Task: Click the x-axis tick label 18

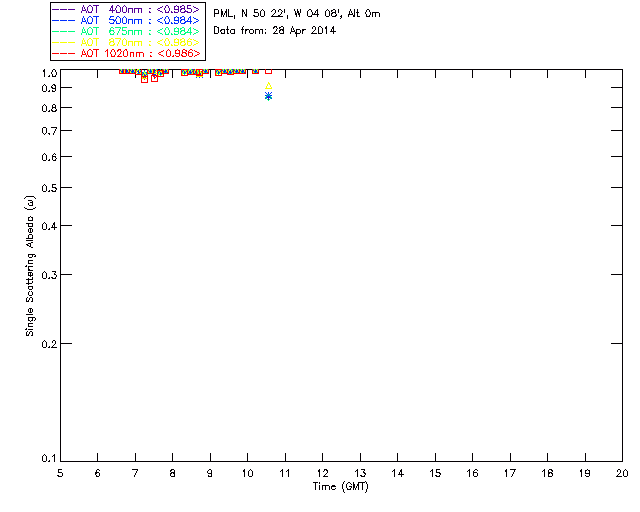Action: point(547,473)
